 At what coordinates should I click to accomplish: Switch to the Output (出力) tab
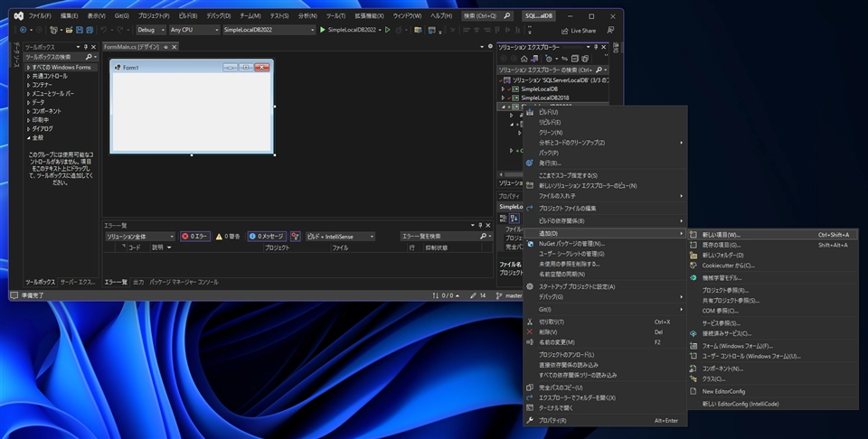tap(138, 282)
